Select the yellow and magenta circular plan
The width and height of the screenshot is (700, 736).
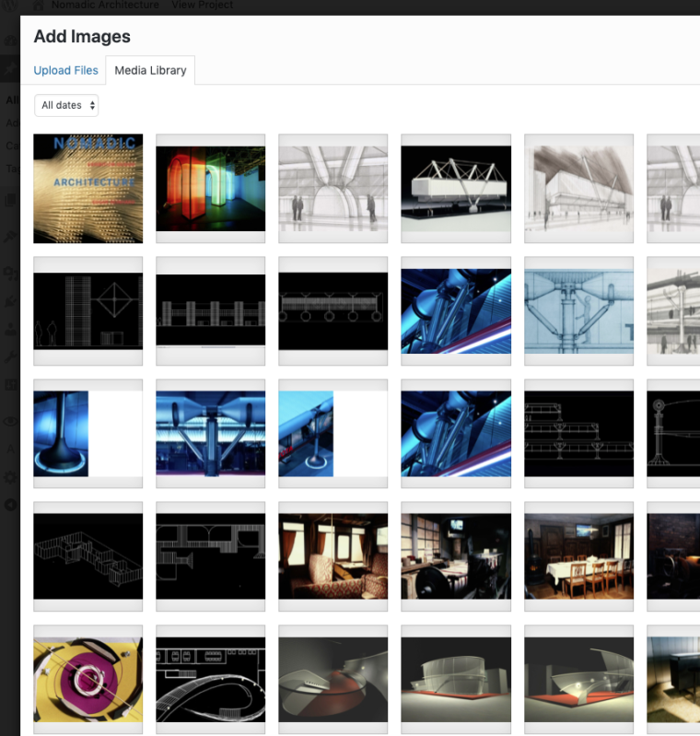coord(88,679)
